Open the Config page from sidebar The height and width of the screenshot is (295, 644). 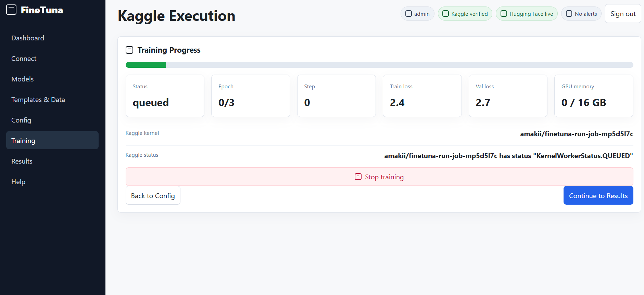pos(52,120)
